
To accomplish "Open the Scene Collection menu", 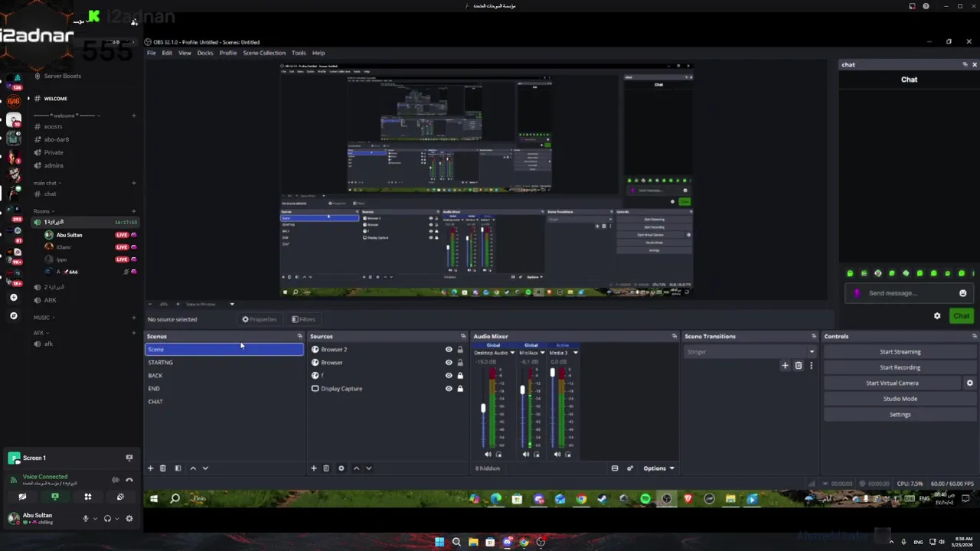I will pos(264,53).
